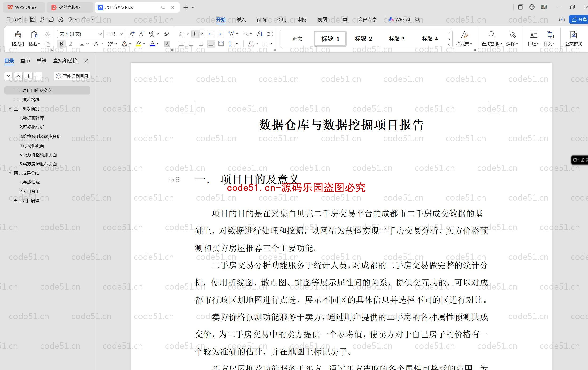Toggle Italic formatting
Screen dimensions: 588x370
[71, 44]
